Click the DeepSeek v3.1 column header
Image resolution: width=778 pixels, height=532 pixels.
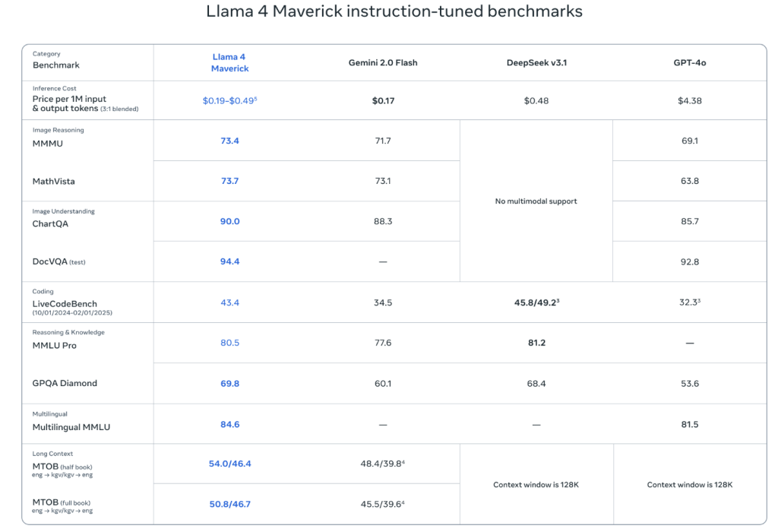pos(536,62)
